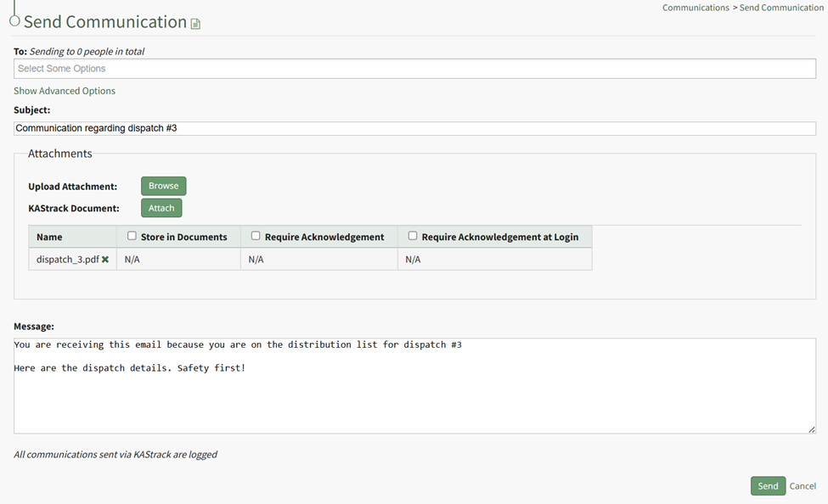Click the document icon beside Send Communication title
This screenshot has width=828, height=504.
(196, 24)
